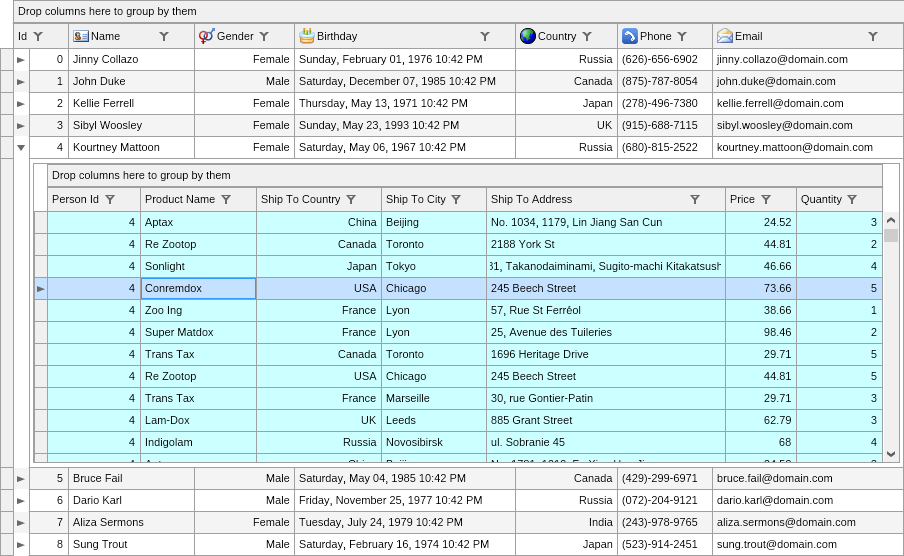Viewport: 904px width, 556px height.
Task: Click the filter icon in Email column header
Action: [x=873, y=36]
